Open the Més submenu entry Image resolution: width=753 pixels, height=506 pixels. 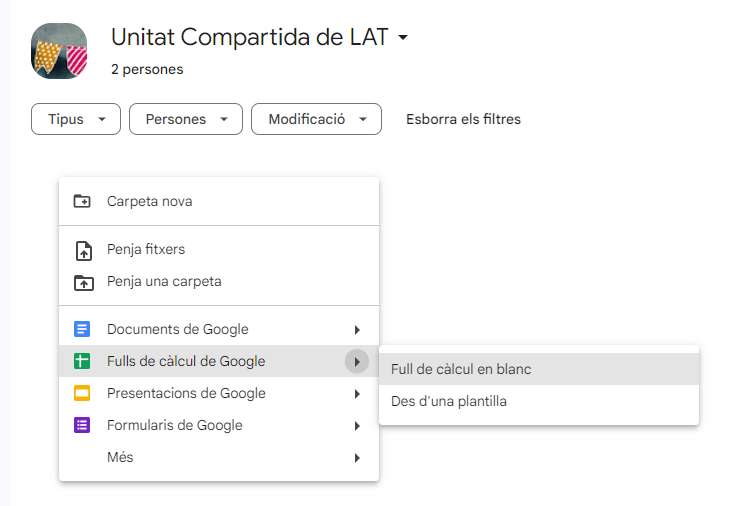(x=120, y=457)
